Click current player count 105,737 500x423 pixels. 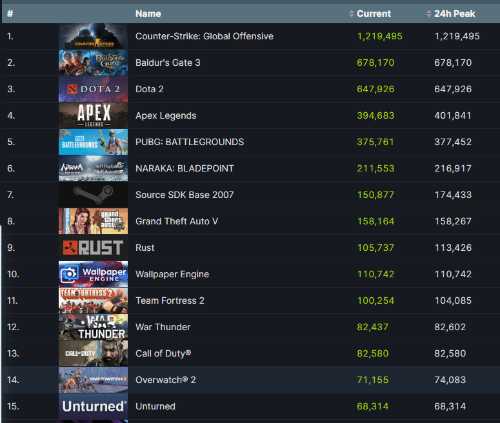pyautogui.click(x=375, y=248)
